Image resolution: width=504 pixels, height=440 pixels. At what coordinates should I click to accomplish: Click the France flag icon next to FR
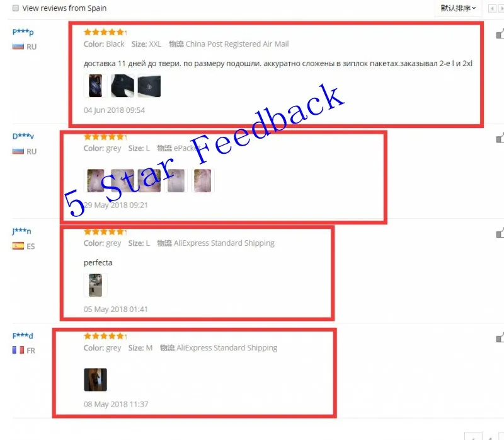tap(18, 350)
